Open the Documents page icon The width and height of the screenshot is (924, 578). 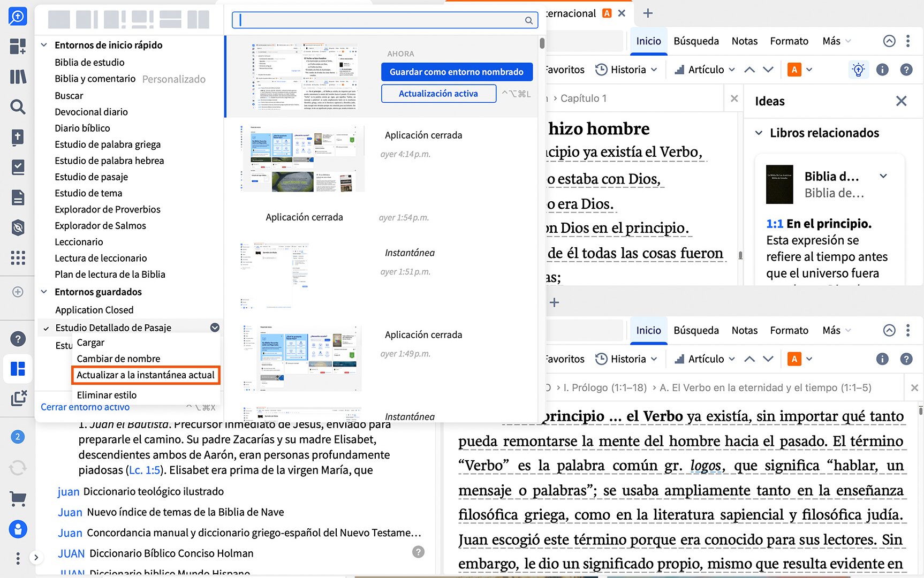click(x=18, y=197)
